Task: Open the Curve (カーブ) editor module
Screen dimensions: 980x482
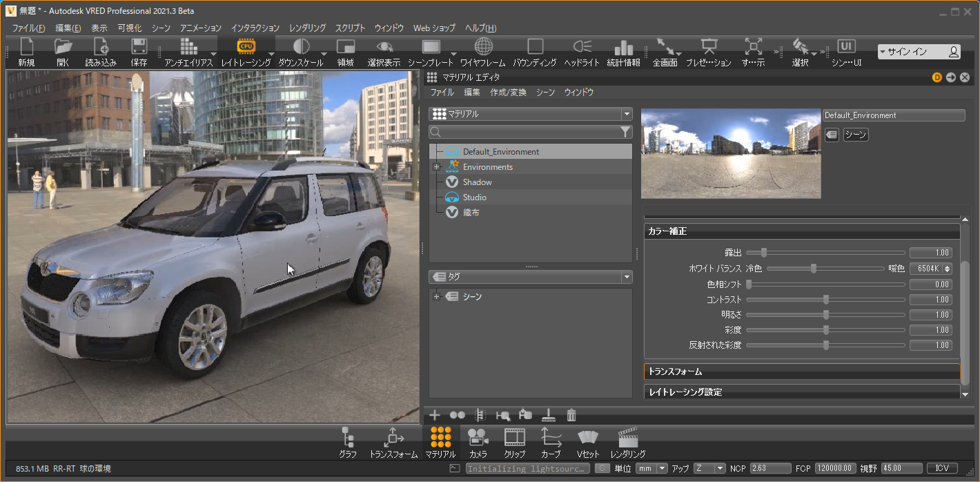Action: coord(550,437)
